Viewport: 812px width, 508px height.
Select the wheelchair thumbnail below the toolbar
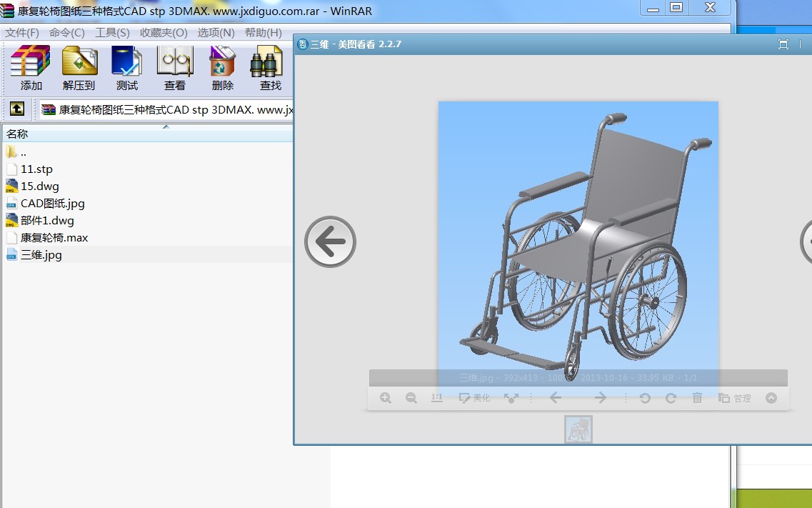pos(578,429)
